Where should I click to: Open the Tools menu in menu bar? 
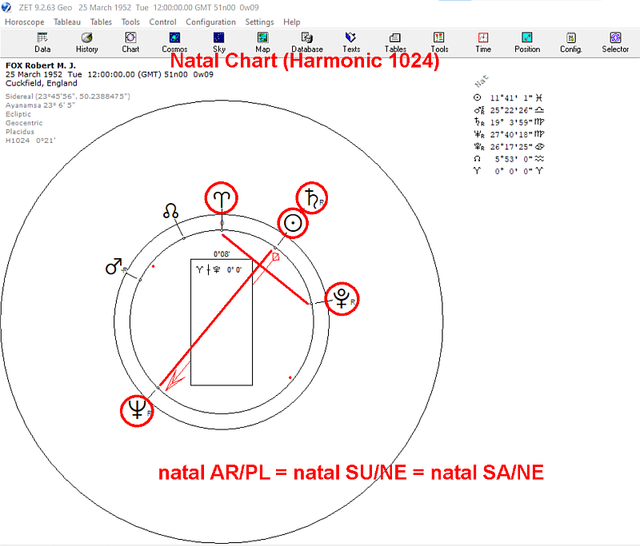tap(131, 22)
